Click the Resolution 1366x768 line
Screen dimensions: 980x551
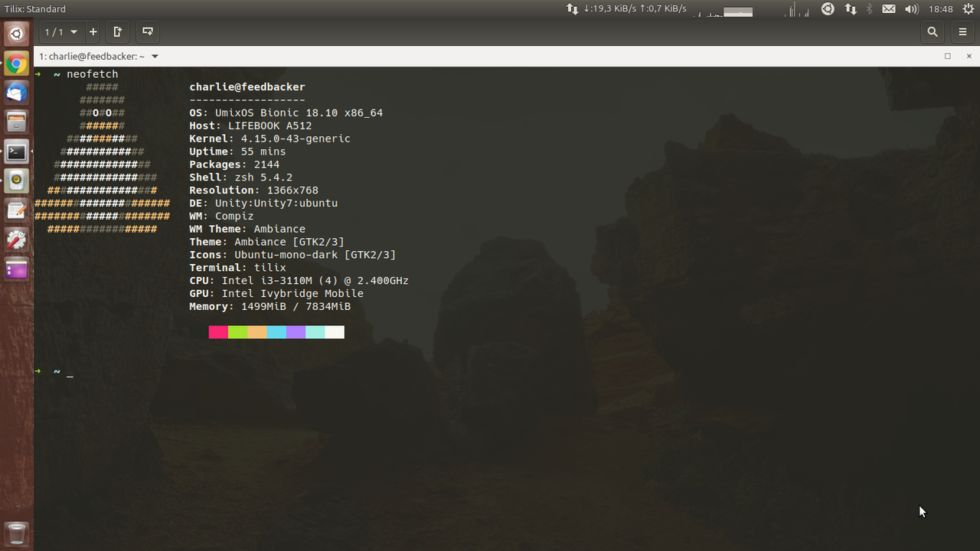pyautogui.click(x=254, y=191)
